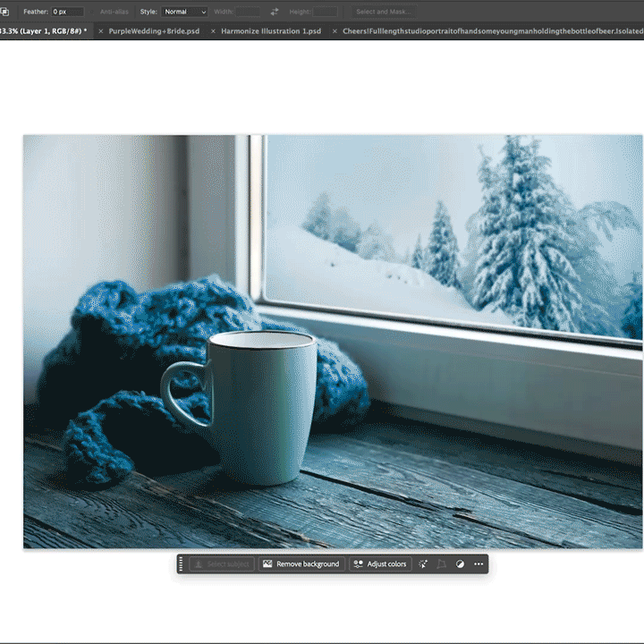
Task: Switch to the PurpleWedding+Bride.psd tab
Action: tap(154, 31)
